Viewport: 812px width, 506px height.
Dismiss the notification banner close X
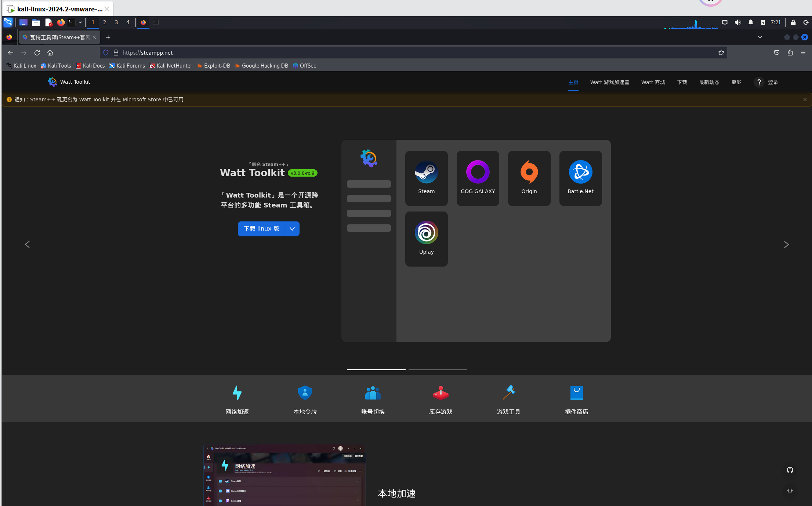[805, 100]
